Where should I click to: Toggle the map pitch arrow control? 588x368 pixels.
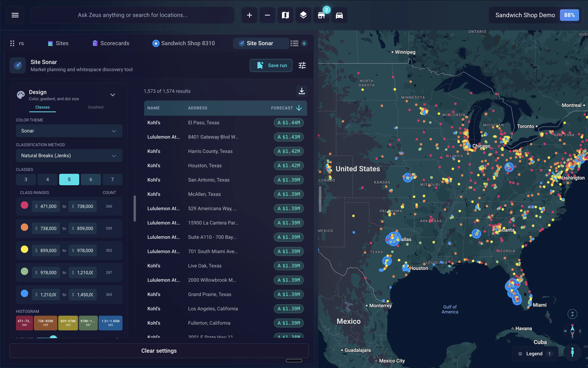point(572,314)
